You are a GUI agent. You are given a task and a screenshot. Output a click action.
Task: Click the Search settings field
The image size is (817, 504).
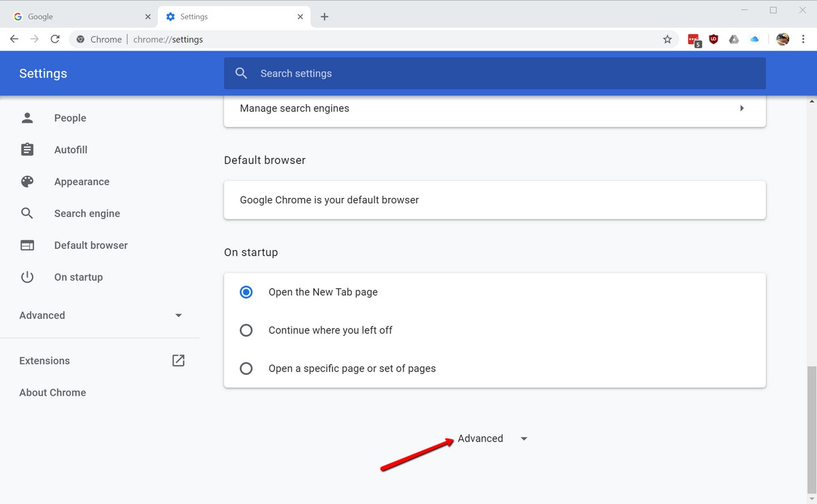tap(494, 73)
